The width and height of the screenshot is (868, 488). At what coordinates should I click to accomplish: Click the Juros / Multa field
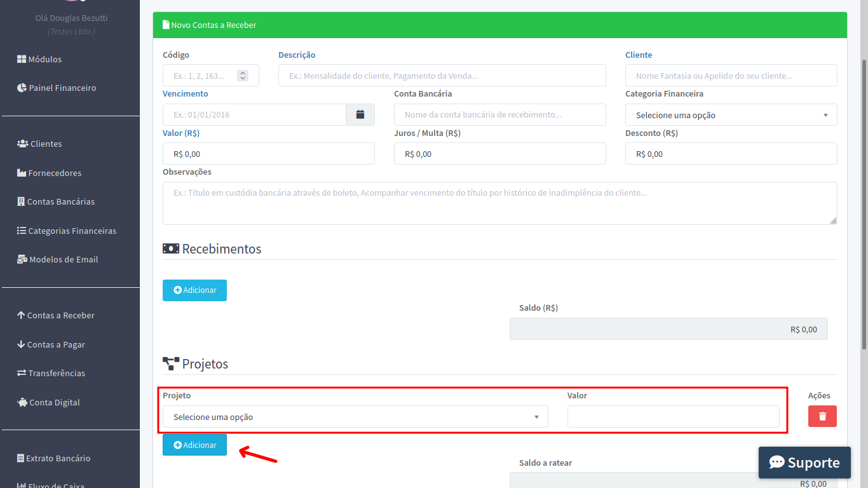(x=500, y=154)
